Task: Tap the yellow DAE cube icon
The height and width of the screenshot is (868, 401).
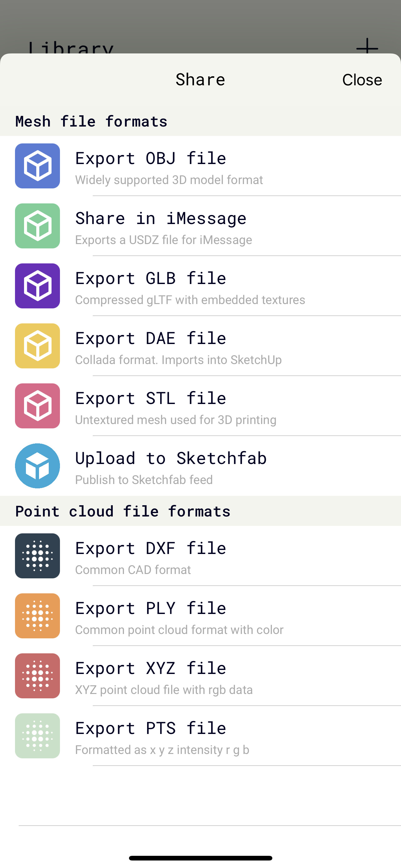Action: tap(37, 346)
